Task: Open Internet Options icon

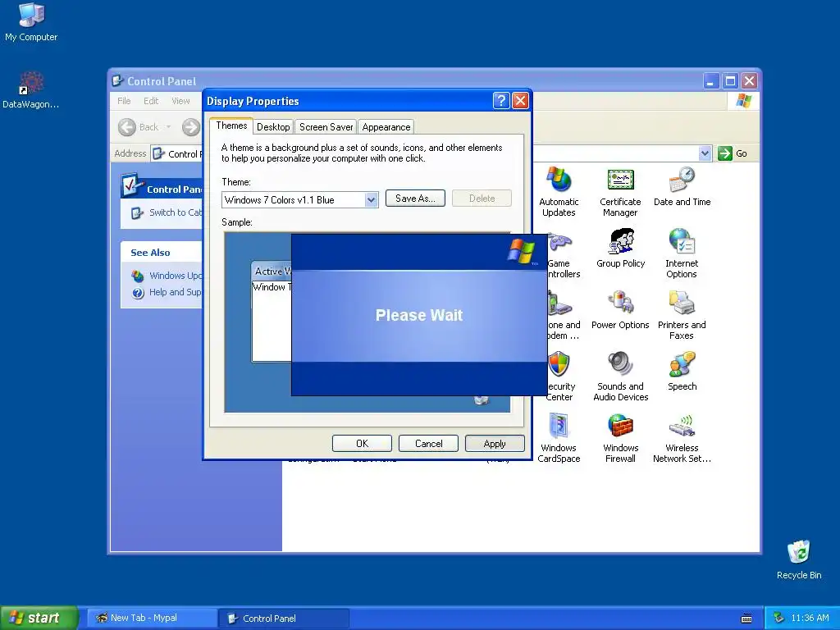Action: pyautogui.click(x=682, y=253)
